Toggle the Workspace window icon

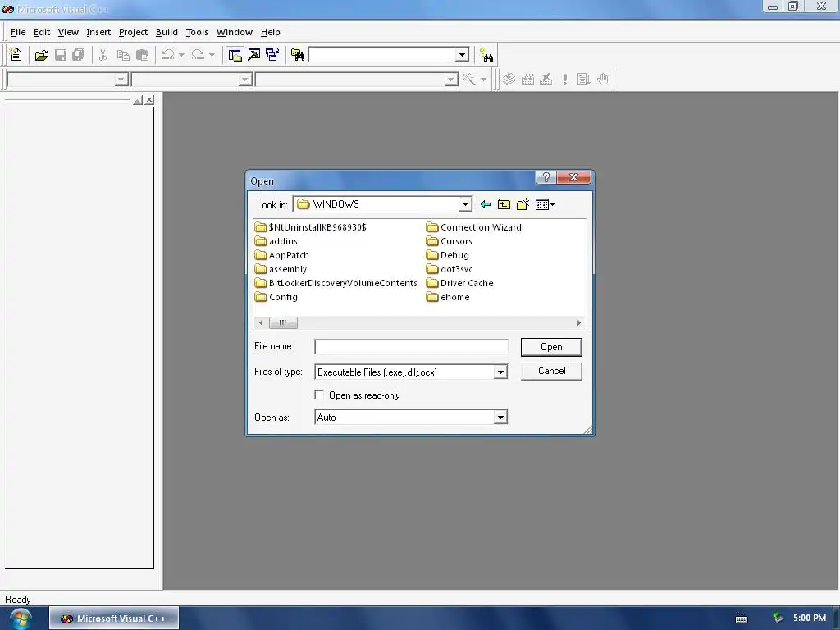click(235, 55)
